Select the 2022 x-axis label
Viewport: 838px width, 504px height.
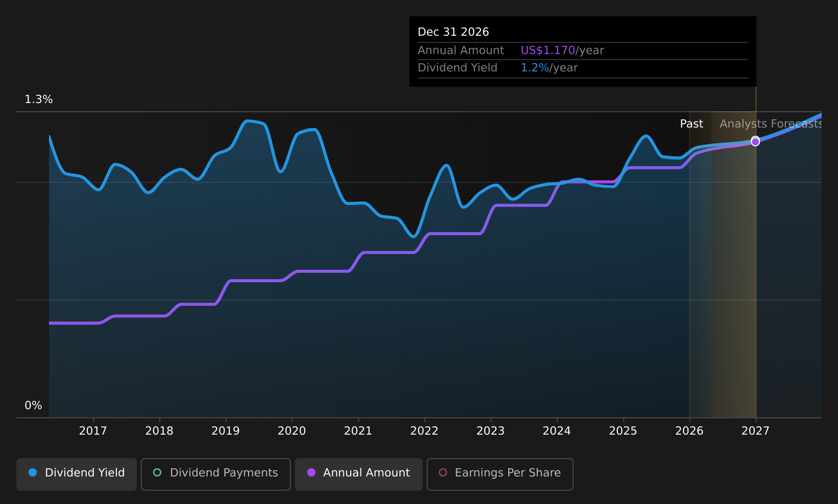pyautogui.click(x=425, y=431)
